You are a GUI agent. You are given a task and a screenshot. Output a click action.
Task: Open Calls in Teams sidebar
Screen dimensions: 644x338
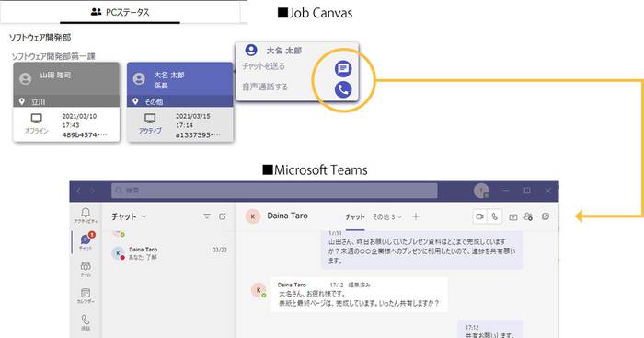click(86, 322)
